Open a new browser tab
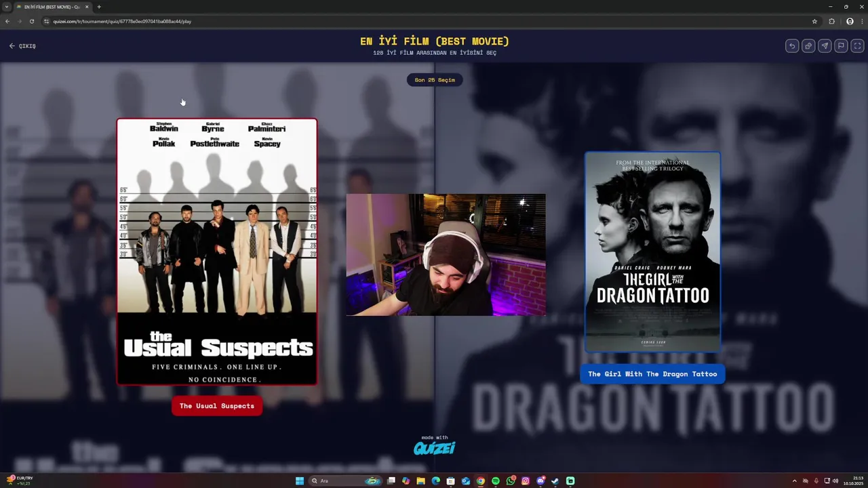The width and height of the screenshot is (868, 488). click(x=99, y=7)
